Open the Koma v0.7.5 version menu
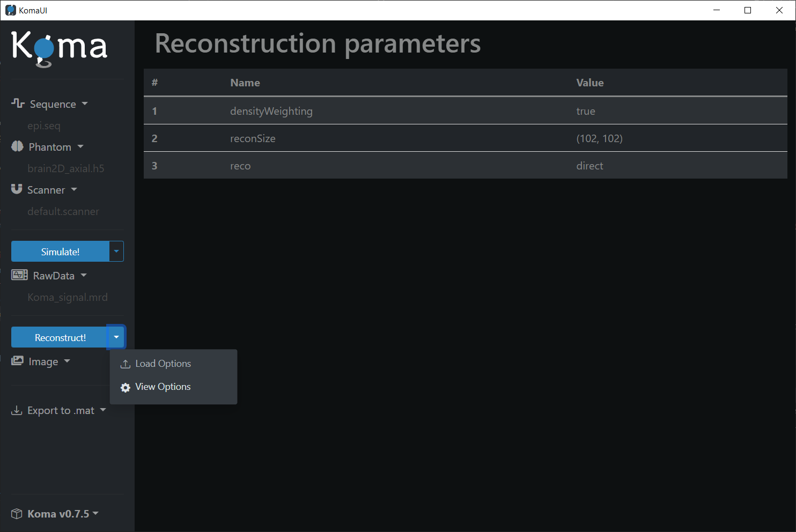This screenshot has width=796, height=532. tap(63, 514)
